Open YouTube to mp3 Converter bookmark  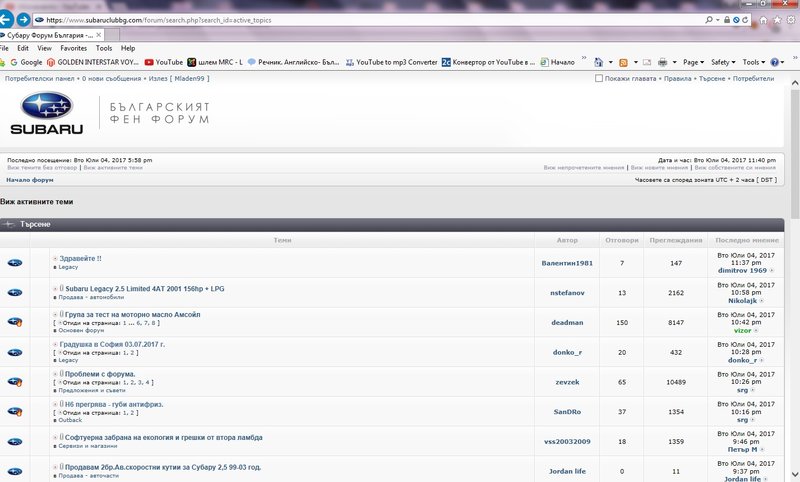tap(391, 62)
